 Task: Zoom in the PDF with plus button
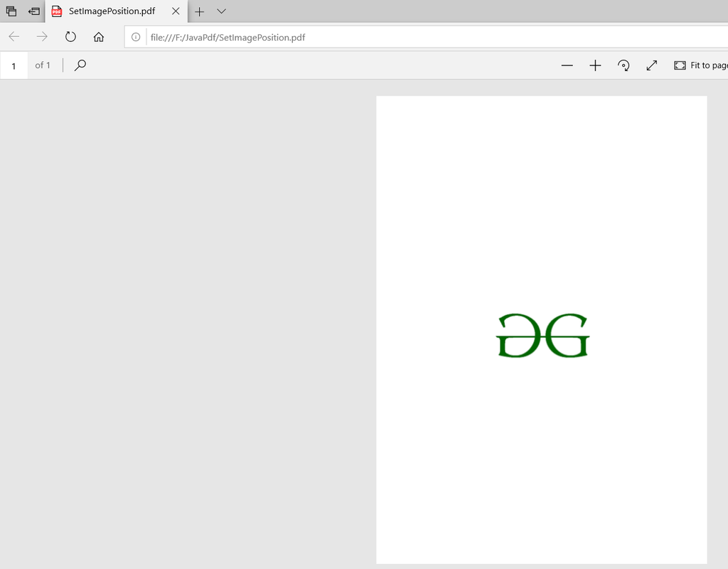595,65
